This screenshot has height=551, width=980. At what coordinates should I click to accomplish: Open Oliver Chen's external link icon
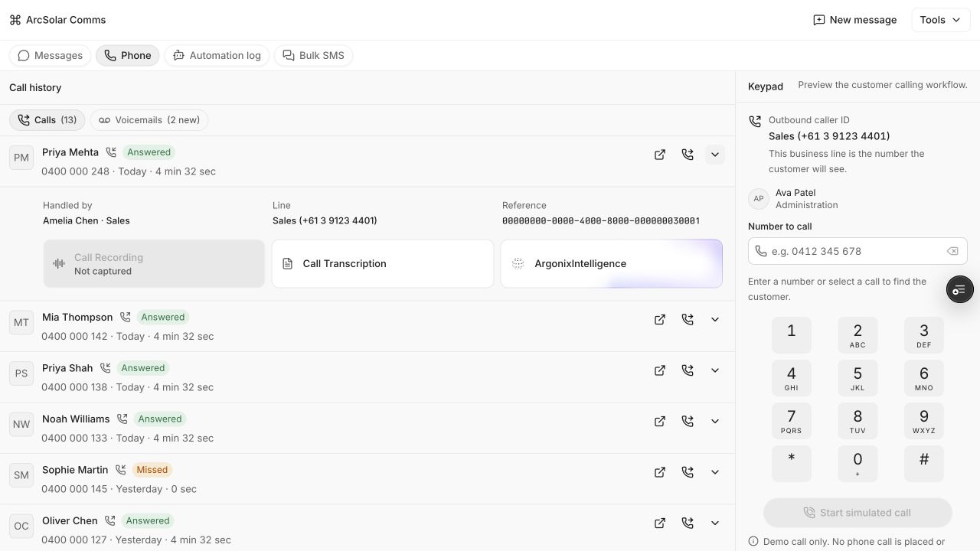click(660, 523)
